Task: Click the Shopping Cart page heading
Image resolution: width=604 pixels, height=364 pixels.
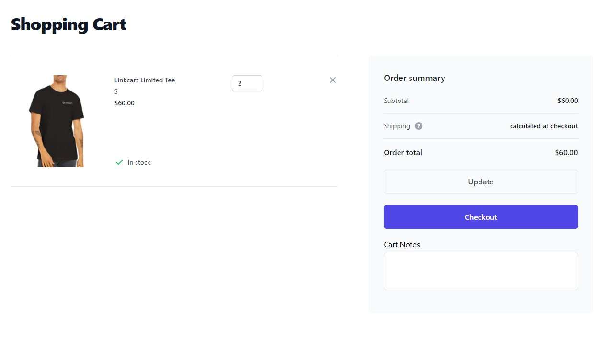Action: 68,24
